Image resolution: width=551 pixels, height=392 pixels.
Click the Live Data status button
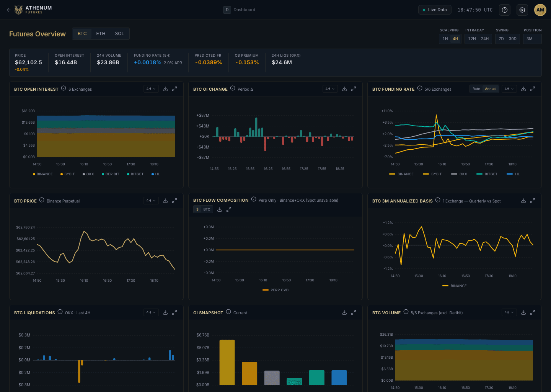(435, 10)
